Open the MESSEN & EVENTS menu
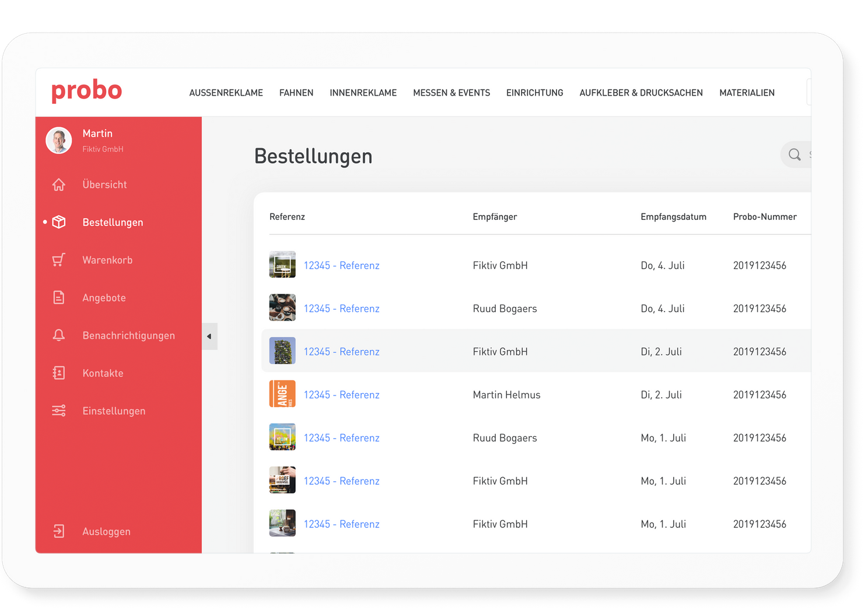Image resolution: width=868 pixels, height=616 pixels. tap(452, 92)
